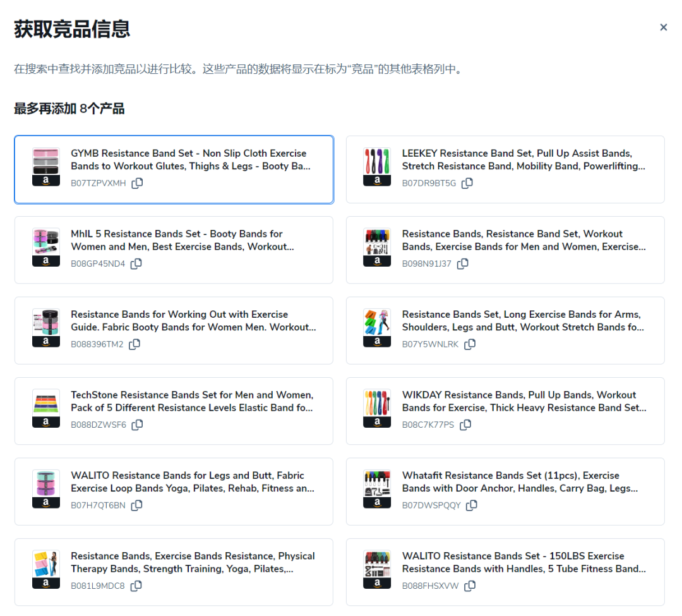This screenshot has height=616, width=682.
Task: Copy ASIN B098N91J37
Action: pos(463,263)
